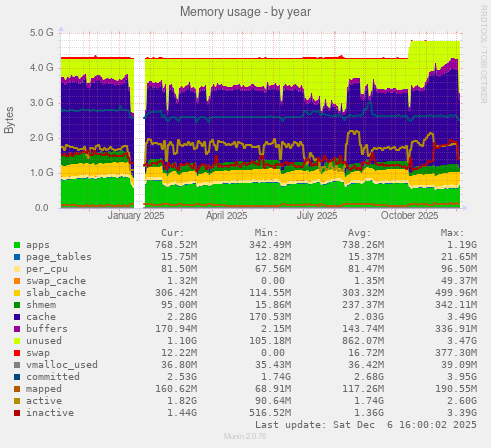The height and width of the screenshot is (448, 491).
Task: Click slab_cache maximum value 499.96M
Action: tap(456, 293)
